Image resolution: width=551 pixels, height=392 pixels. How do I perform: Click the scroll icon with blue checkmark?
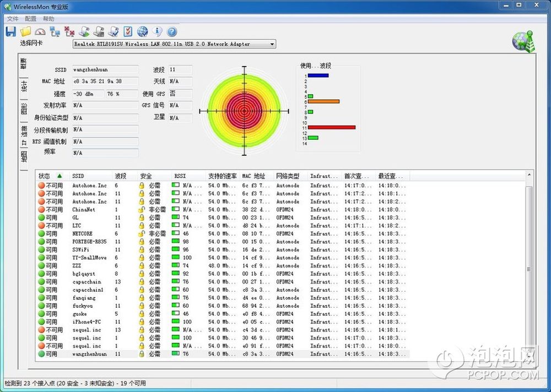pyautogui.click(x=114, y=31)
